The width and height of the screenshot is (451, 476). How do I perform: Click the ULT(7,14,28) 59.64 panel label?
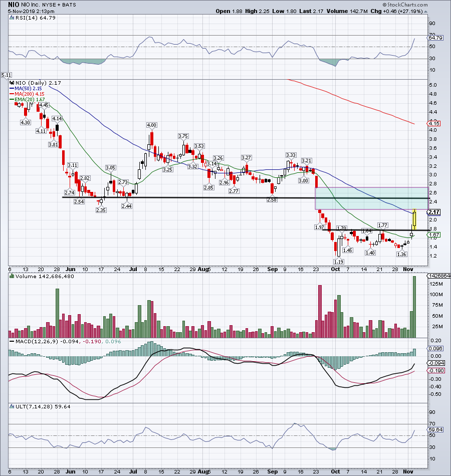click(43, 406)
